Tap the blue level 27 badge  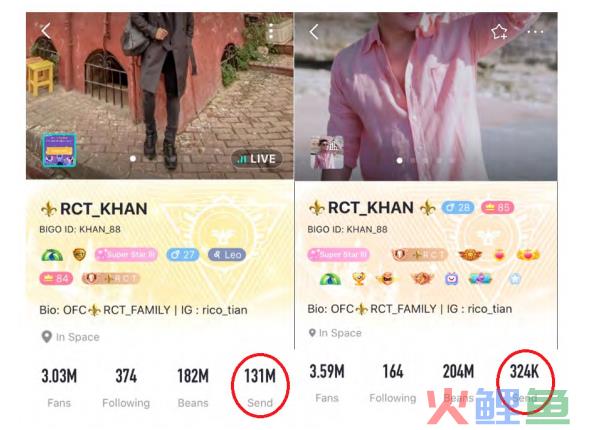tap(183, 255)
